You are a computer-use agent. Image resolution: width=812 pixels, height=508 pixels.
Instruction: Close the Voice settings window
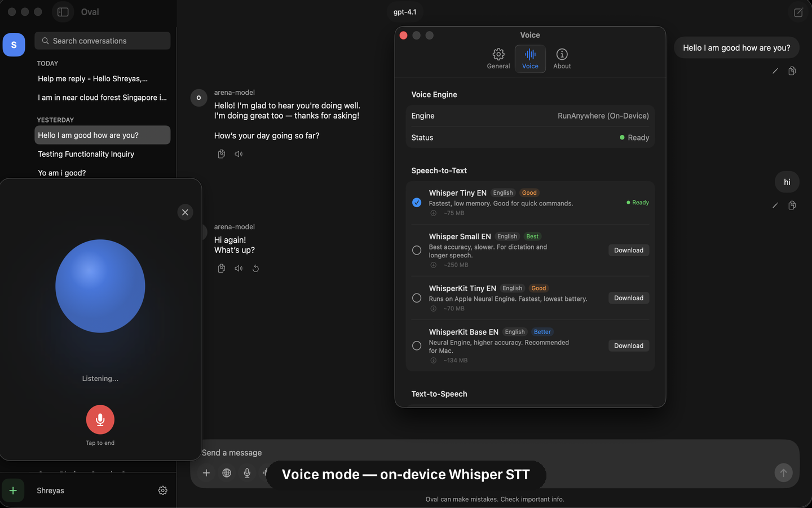click(x=404, y=36)
